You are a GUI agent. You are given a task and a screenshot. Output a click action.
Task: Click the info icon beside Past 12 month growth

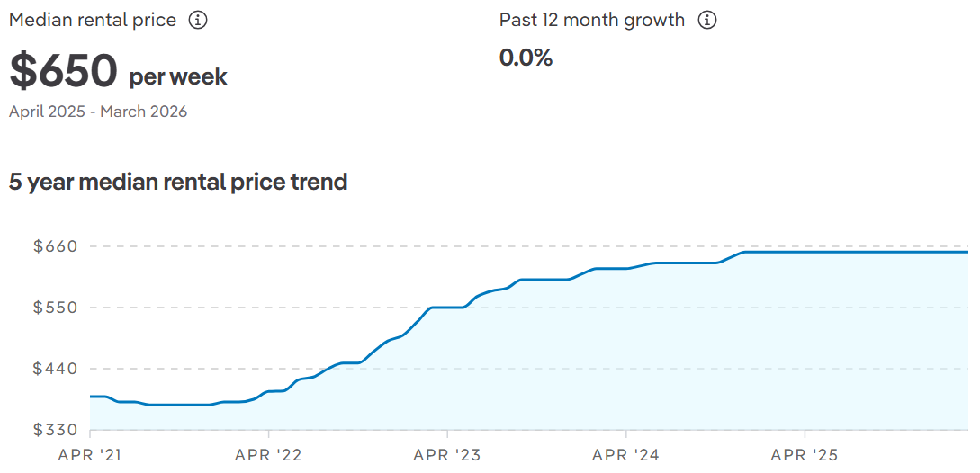707,20
